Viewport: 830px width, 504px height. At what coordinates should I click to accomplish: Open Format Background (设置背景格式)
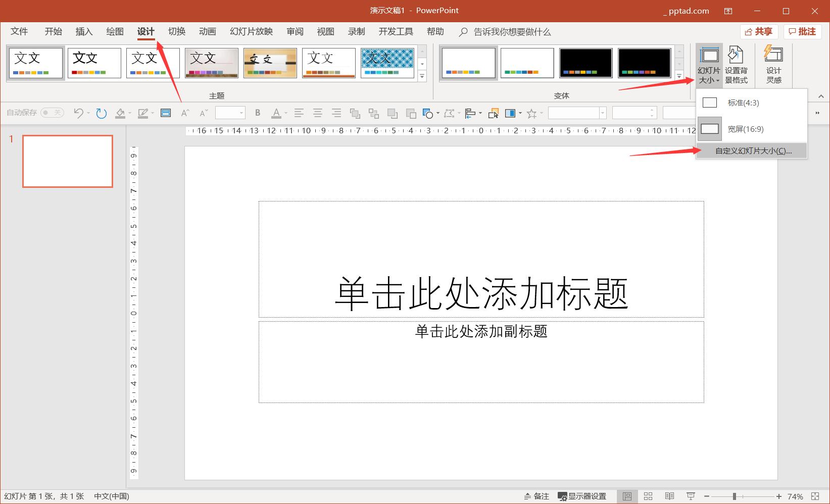[736, 66]
